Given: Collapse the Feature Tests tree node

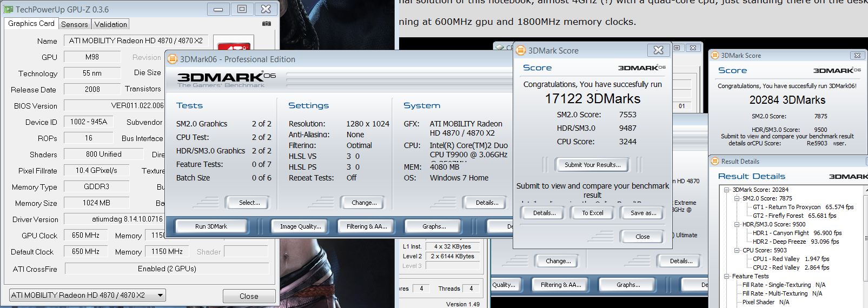Looking at the screenshot, I should tap(727, 276).
